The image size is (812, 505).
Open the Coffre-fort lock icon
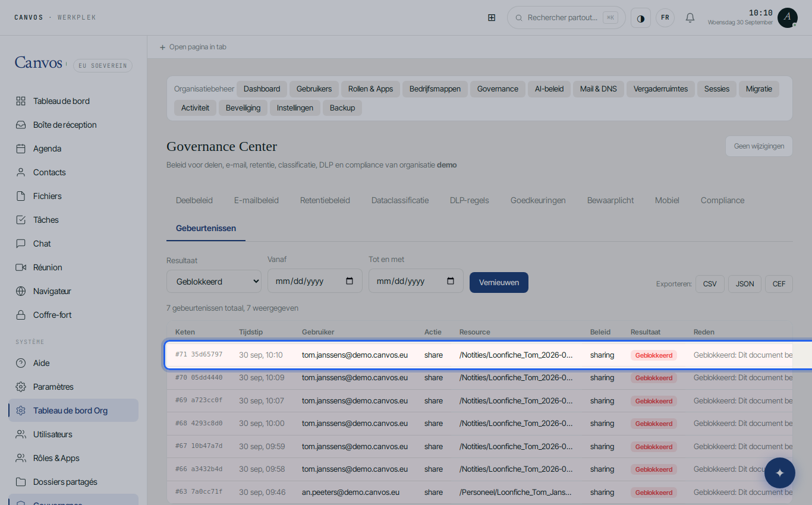pos(21,315)
